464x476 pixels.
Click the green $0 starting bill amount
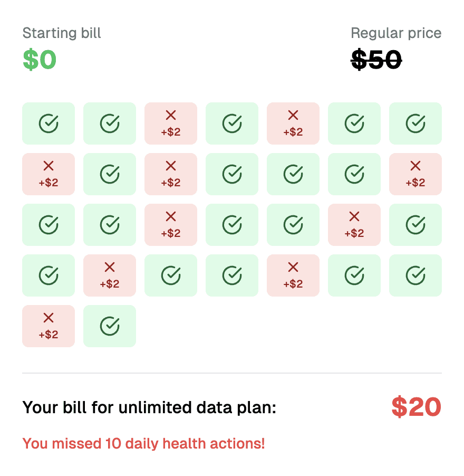pos(40,60)
